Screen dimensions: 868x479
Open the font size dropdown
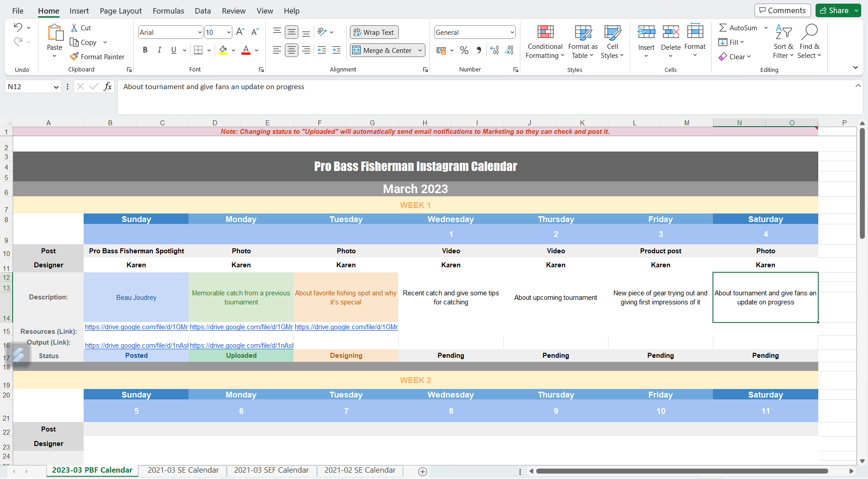tap(229, 32)
